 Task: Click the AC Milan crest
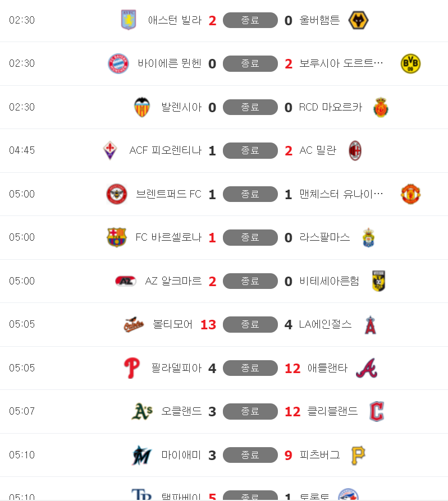pyautogui.click(x=355, y=150)
